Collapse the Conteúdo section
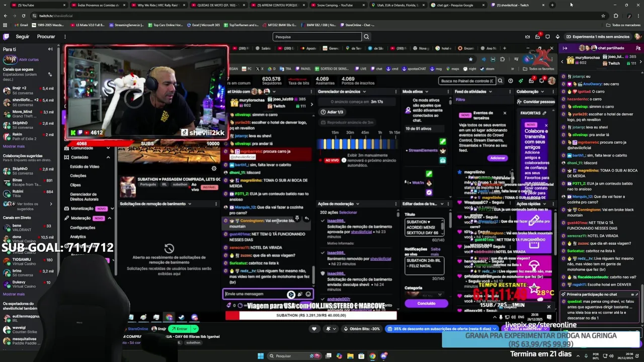The height and width of the screenshot is (362, 644). coord(108,157)
